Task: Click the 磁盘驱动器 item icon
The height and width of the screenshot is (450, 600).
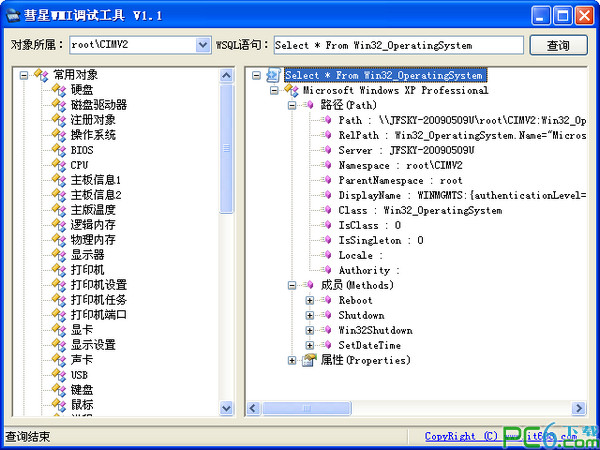Action: click(x=59, y=105)
